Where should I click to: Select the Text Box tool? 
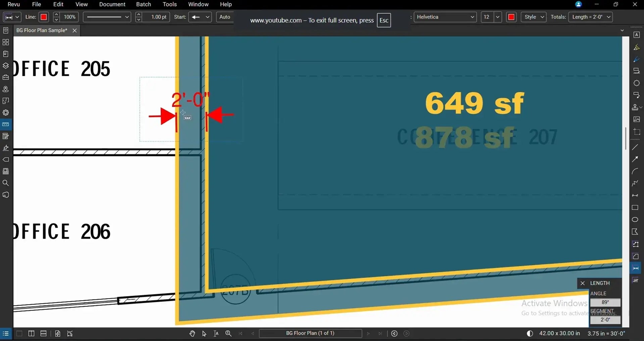pyautogui.click(x=636, y=35)
